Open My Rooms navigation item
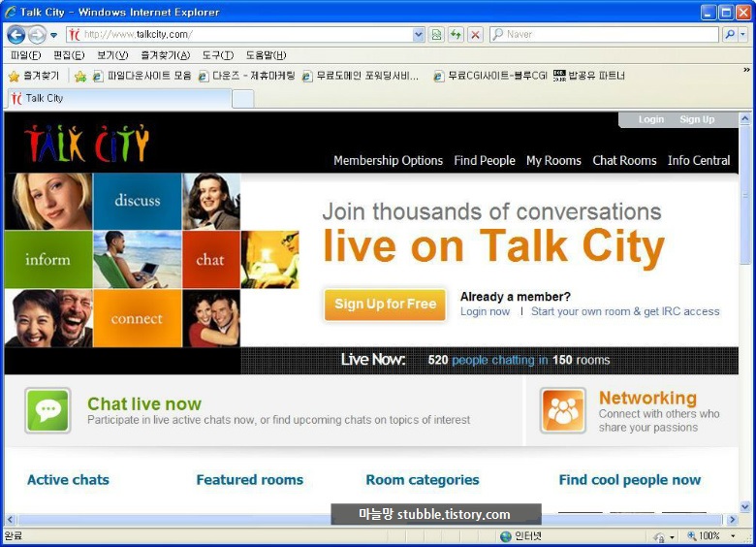The height and width of the screenshot is (547, 756). point(553,161)
